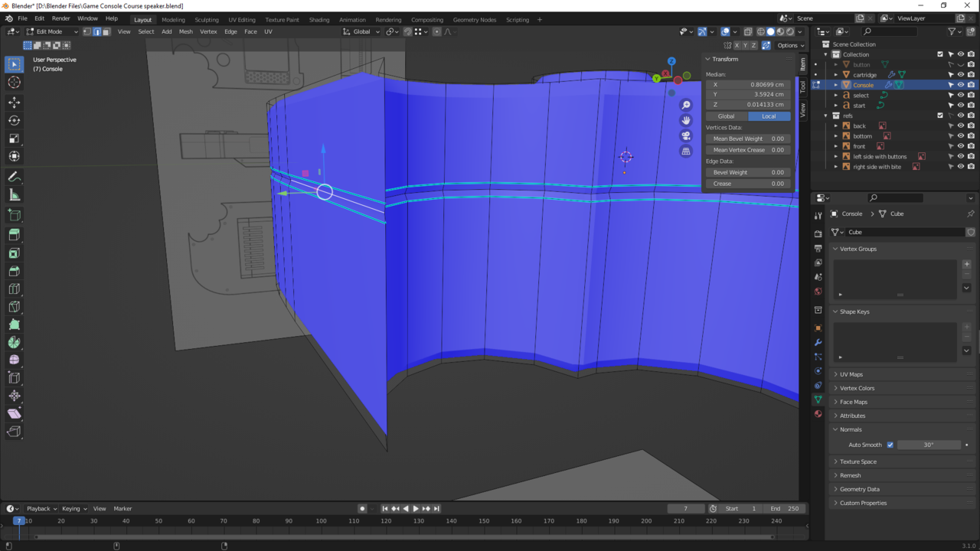Open the Physics Properties tab
Screen dimensions: 980x551
point(817,372)
